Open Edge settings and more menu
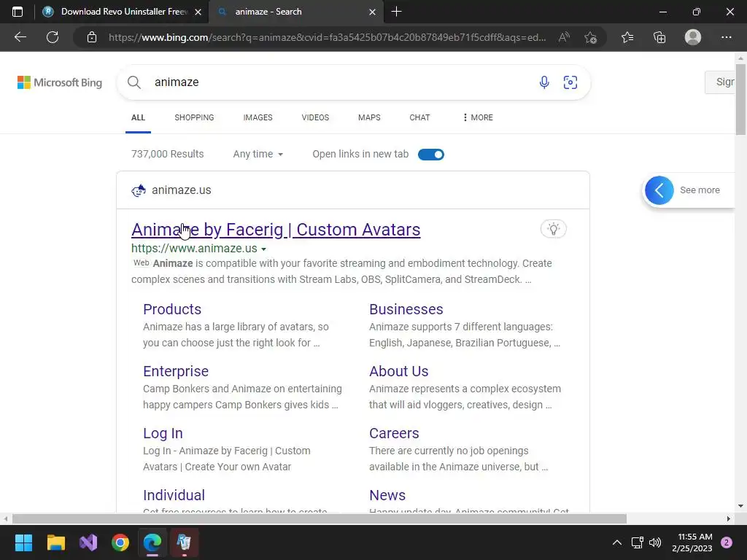Viewport: 747px width, 560px height. tap(726, 37)
